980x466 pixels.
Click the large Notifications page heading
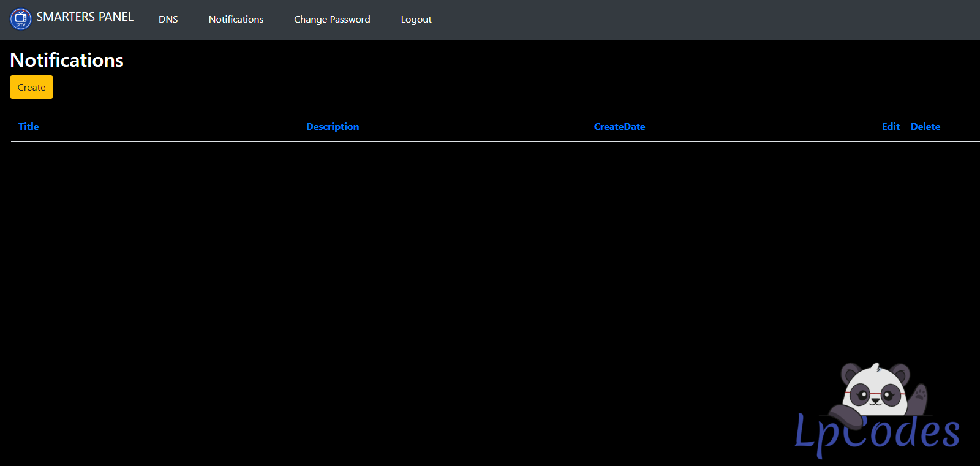tap(67, 60)
